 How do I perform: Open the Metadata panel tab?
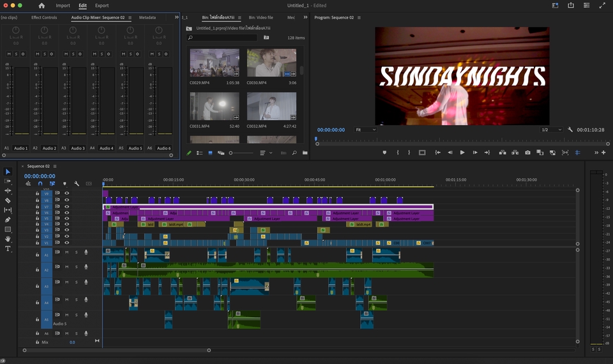[148, 18]
